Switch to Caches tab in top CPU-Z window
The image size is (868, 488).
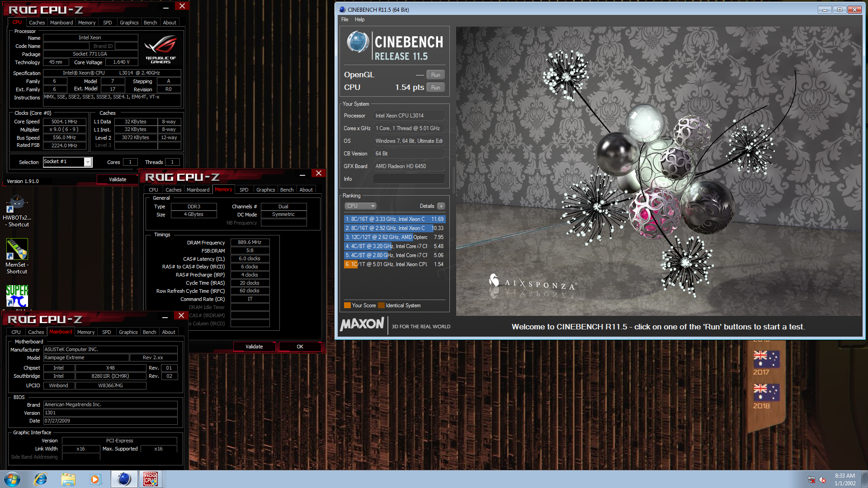pyautogui.click(x=37, y=23)
